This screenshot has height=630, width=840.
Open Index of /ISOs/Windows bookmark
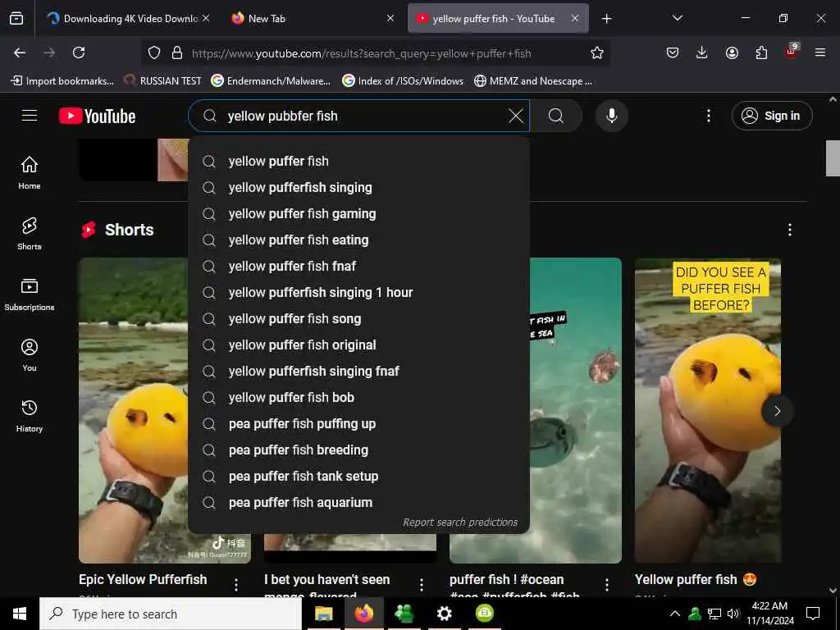point(403,81)
